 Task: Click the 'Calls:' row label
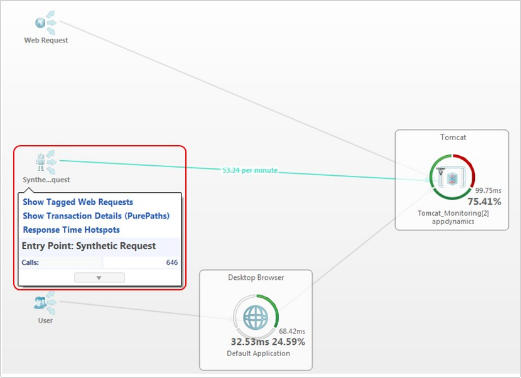coord(30,263)
